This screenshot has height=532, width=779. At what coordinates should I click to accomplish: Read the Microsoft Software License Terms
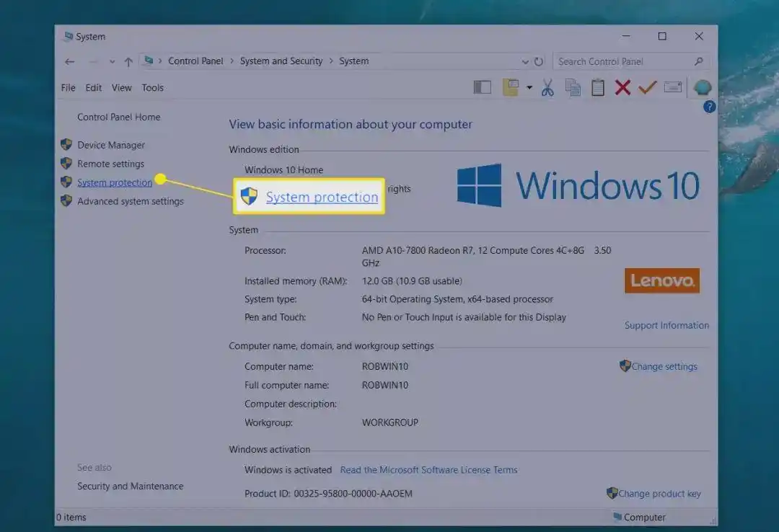[x=428, y=469]
